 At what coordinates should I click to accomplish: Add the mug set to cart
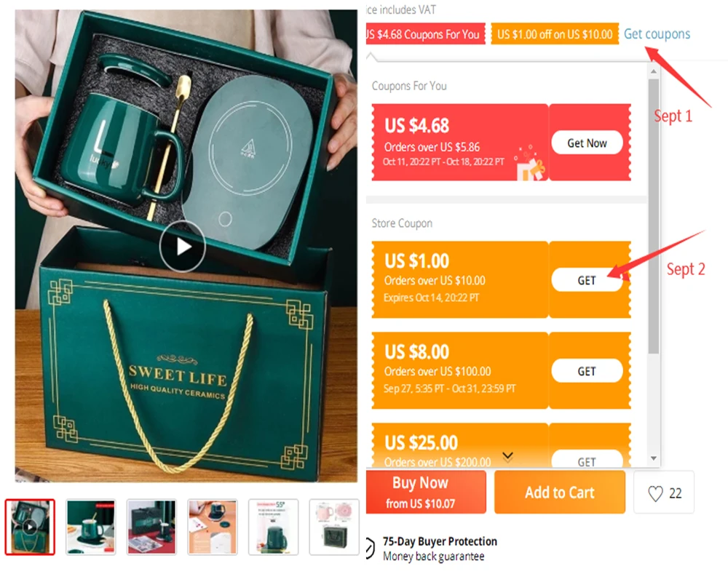pos(559,492)
